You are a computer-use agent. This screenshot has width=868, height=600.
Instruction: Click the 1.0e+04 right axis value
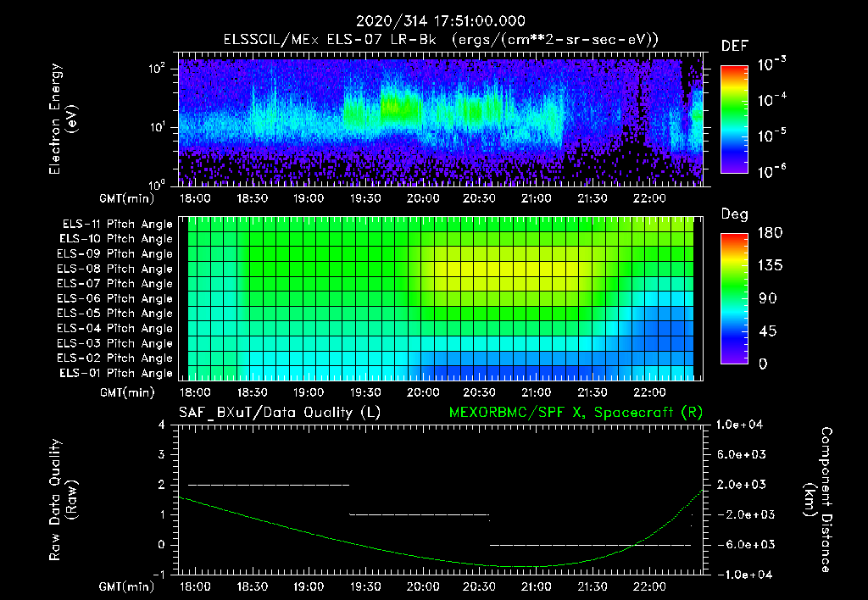739,425
